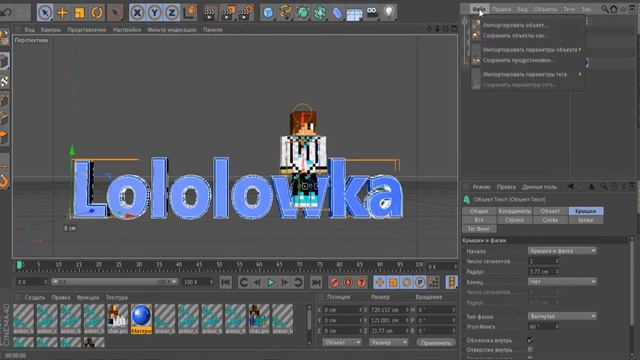This screenshot has width=640, height=360.
Task: Go to the timeline end frame
Action: point(316,282)
